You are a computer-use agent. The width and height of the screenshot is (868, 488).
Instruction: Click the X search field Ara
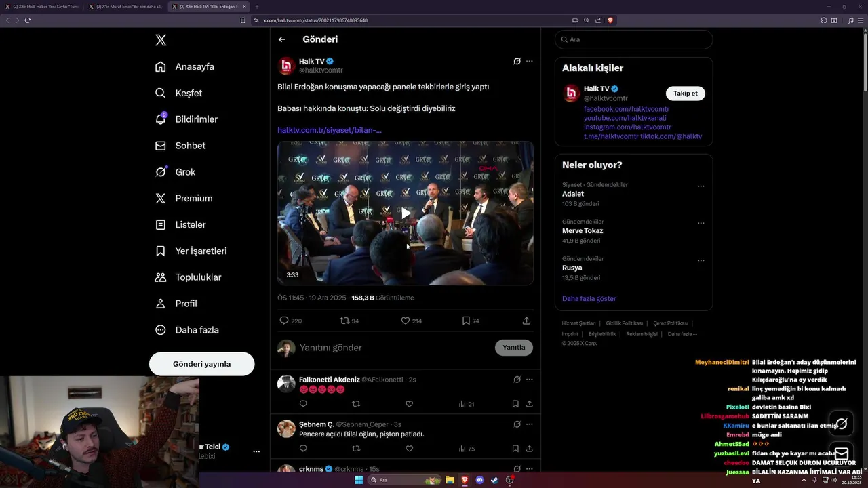tap(633, 39)
